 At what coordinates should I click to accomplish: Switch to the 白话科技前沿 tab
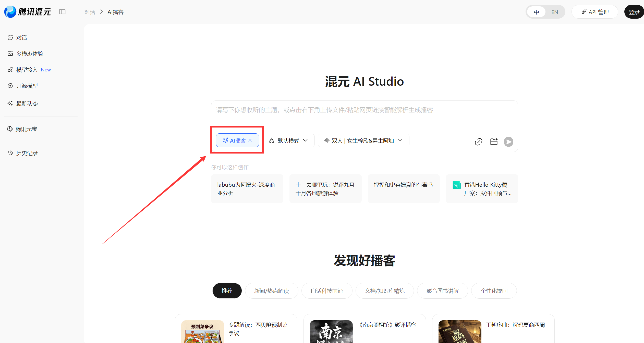[327, 291]
